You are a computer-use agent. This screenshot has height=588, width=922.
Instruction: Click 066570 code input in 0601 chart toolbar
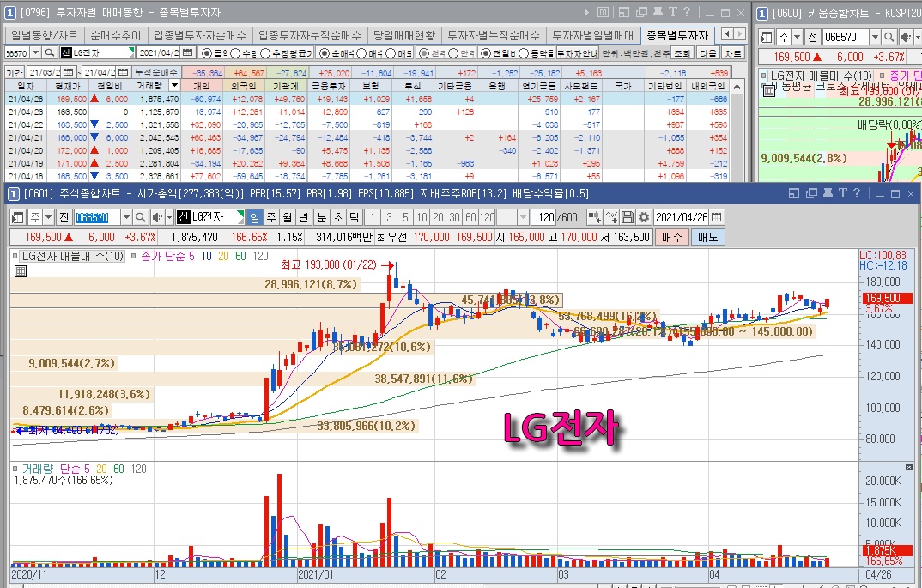click(97, 217)
